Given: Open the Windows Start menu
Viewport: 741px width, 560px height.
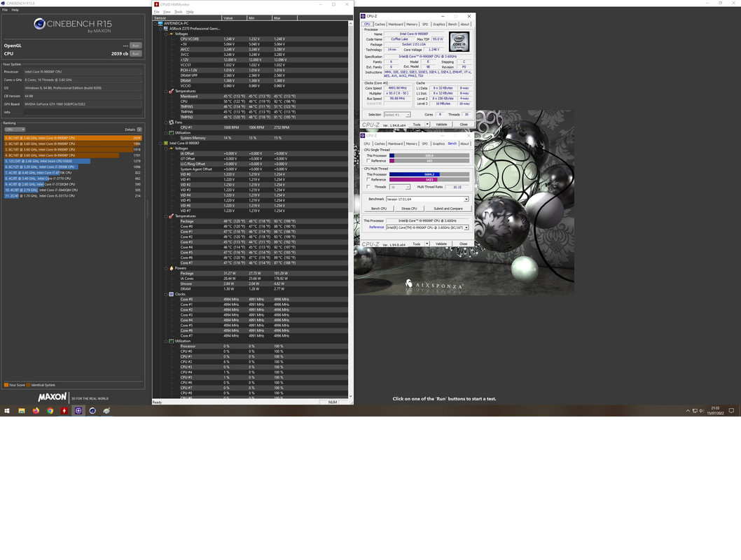Looking at the screenshot, I should 7,411.
